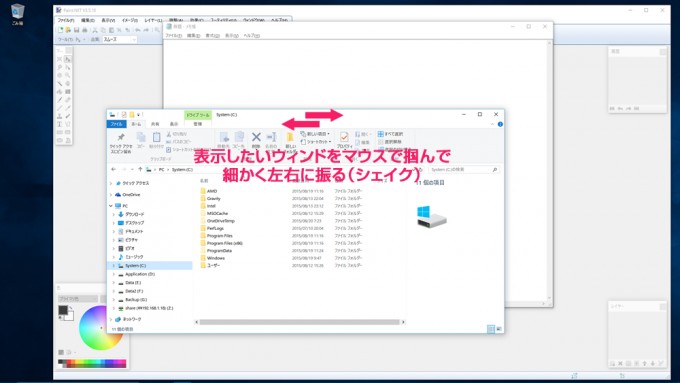Collapse the PC tree node

111,206
